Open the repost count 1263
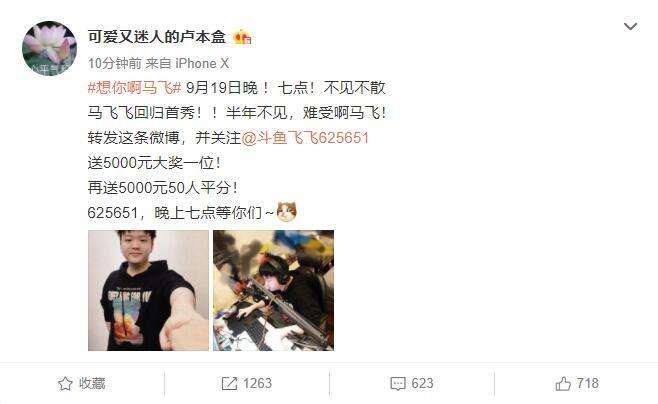The height and width of the screenshot is (404, 658). [x=257, y=383]
